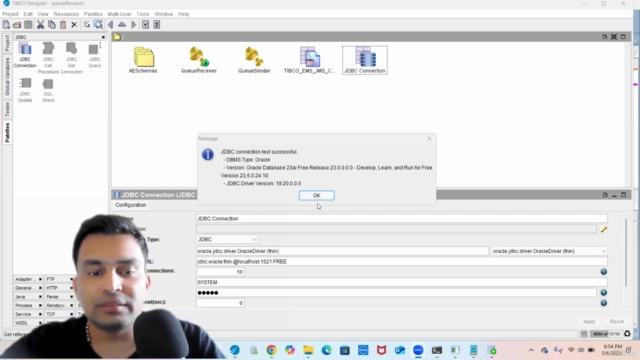This screenshot has height=360, width=640.
Task: Select the QueueSender process icon
Action: pyautogui.click(x=254, y=60)
